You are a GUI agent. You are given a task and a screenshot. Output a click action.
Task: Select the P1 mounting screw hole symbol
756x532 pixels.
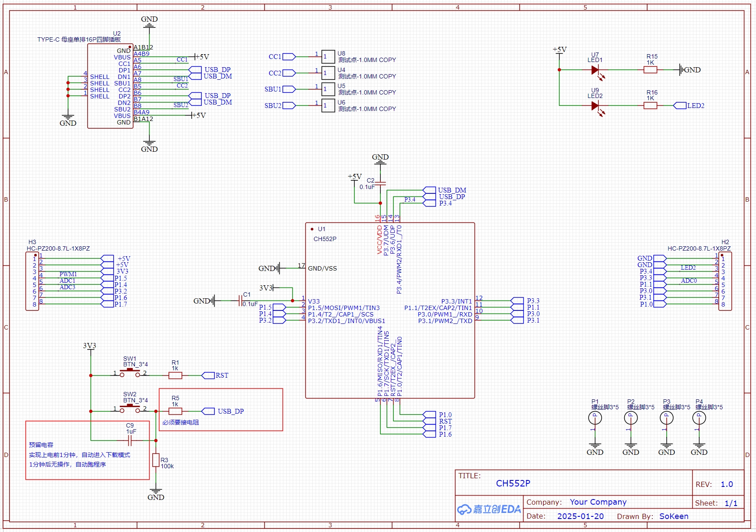click(x=595, y=418)
